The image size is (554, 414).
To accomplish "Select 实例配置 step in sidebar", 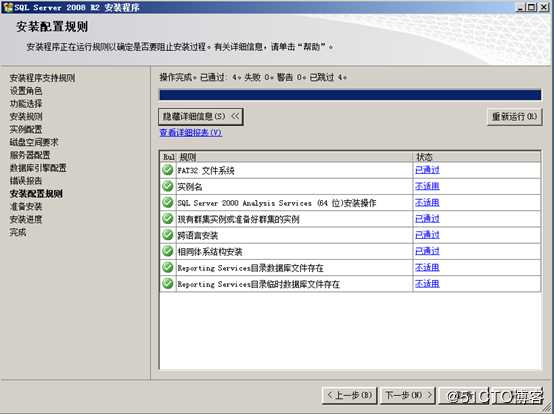I will (x=26, y=129).
